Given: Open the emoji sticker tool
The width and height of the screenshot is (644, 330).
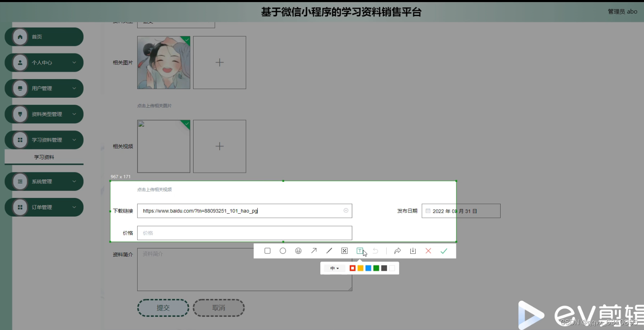Looking at the screenshot, I should click(x=298, y=251).
